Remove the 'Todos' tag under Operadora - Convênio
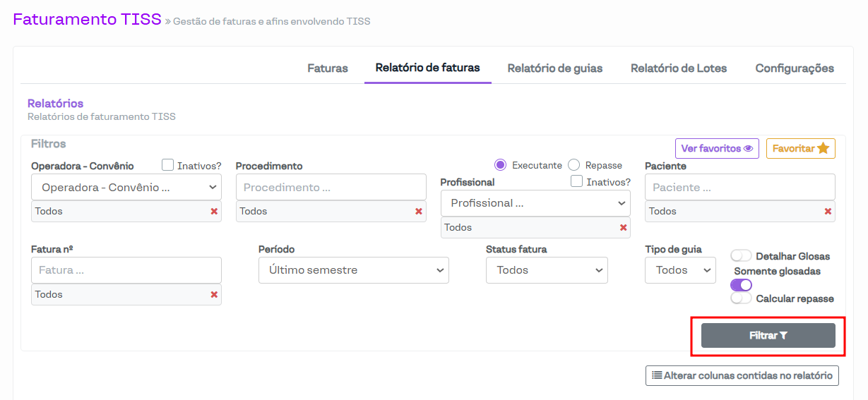Screen dimensions: 868x400 pyautogui.click(x=214, y=212)
